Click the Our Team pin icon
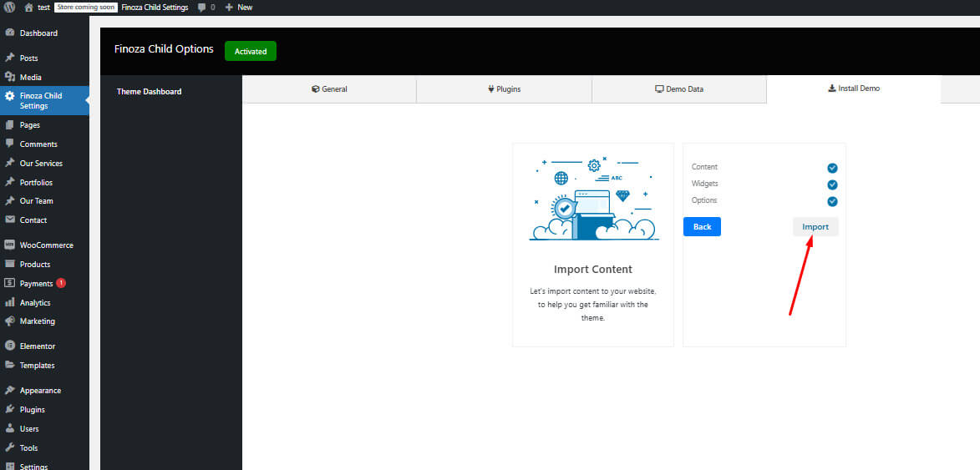 click(9, 201)
